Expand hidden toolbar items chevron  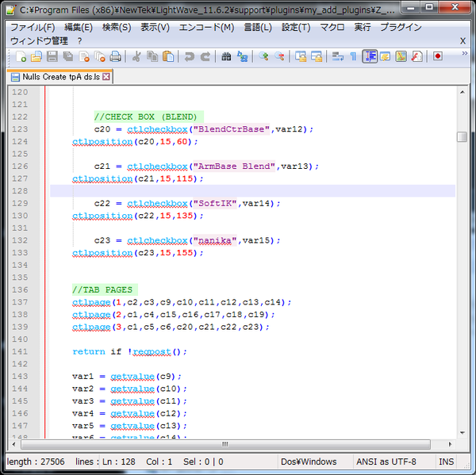pyautogui.click(x=464, y=53)
